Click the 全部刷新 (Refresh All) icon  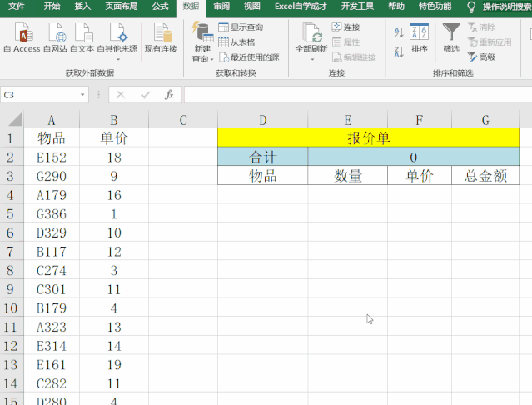[x=312, y=37]
